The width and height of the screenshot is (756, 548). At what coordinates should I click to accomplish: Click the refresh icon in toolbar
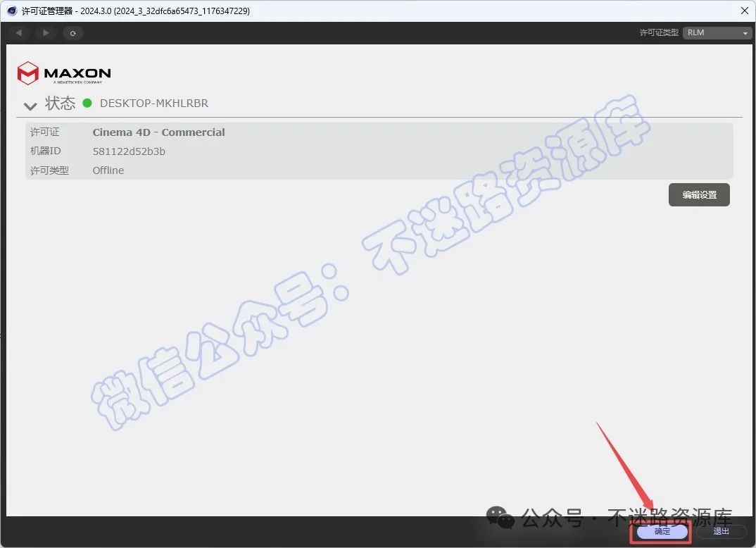pyautogui.click(x=73, y=33)
